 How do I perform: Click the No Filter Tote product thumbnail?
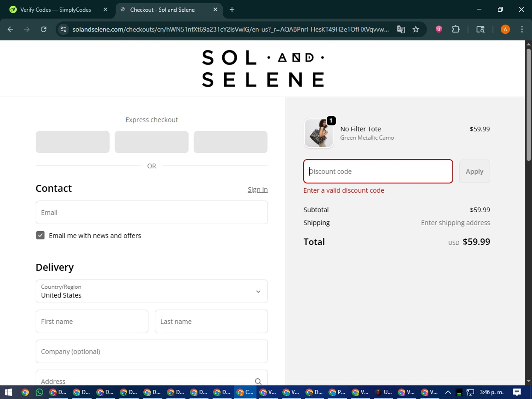pos(319,133)
